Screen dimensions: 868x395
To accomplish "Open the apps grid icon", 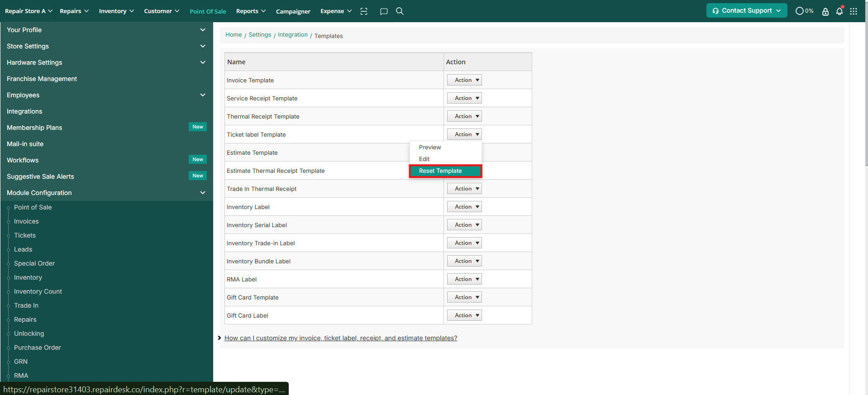I will [854, 11].
